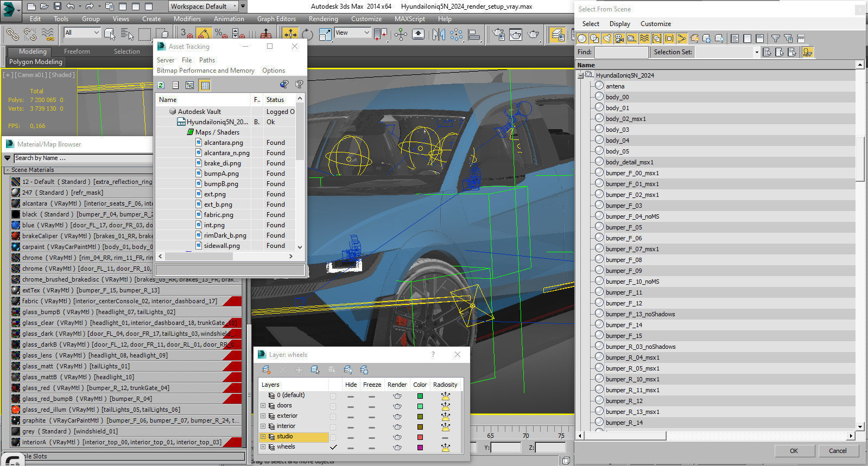Switch Asset Tracking to table view
Screen dimensions: 868x466
(205, 85)
